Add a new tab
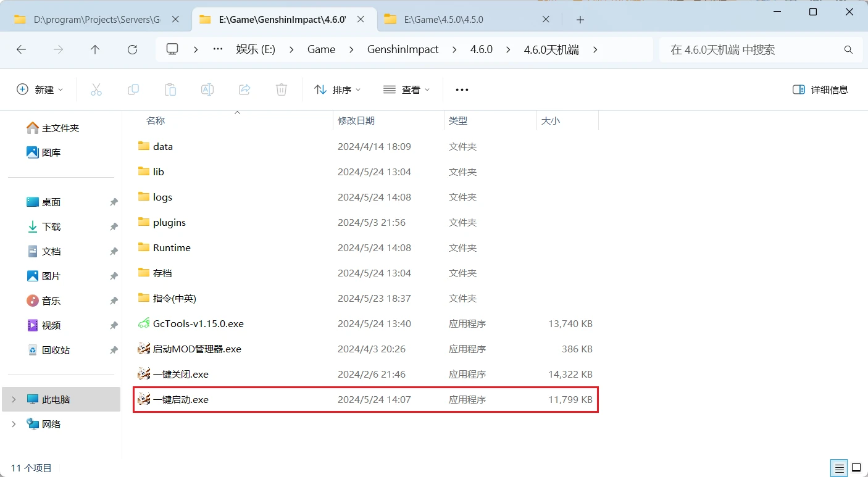This screenshot has width=868, height=477. pyautogui.click(x=580, y=20)
